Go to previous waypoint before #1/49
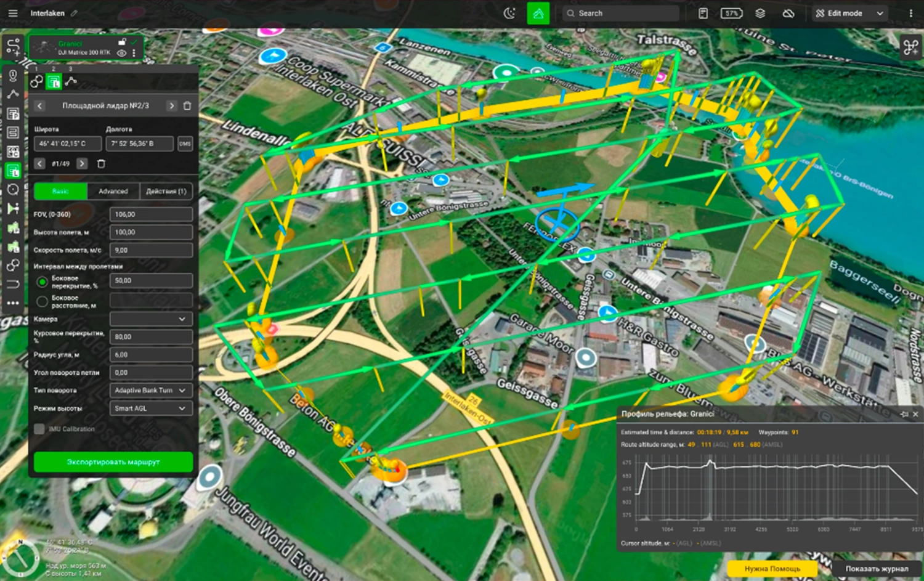The height and width of the screenshot is (581, 924). coord(40,164)
